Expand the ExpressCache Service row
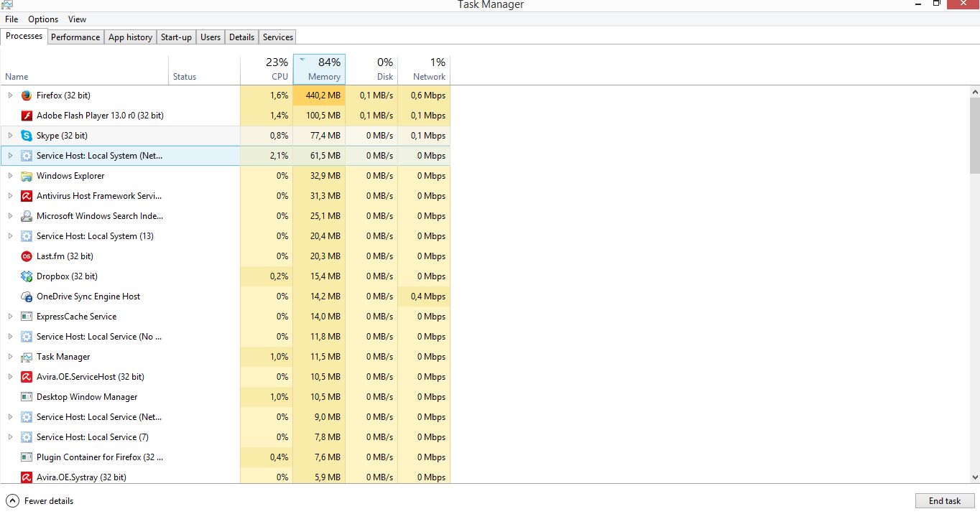 (x=10, y=317)
